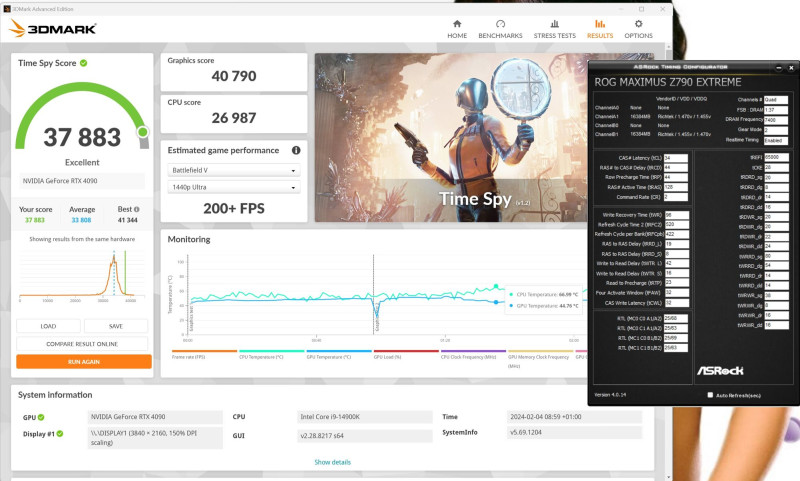Viewport: 800px width, 481px height.
Task: Minimize the ASRock Timing Configurator window
Action: [x=779, y=67]
